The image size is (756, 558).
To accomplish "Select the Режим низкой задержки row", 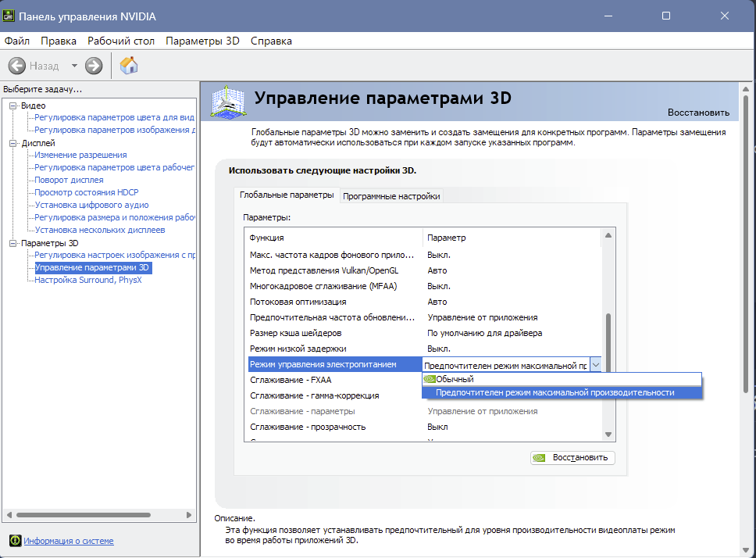I will [x=425, y=349].
